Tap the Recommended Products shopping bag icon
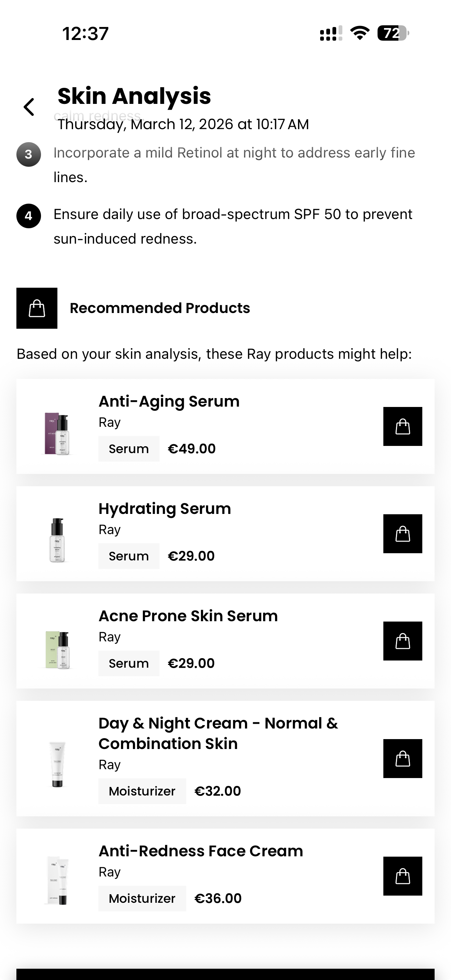This screenshot has width=451, height=980. click(x=37, y=308)
